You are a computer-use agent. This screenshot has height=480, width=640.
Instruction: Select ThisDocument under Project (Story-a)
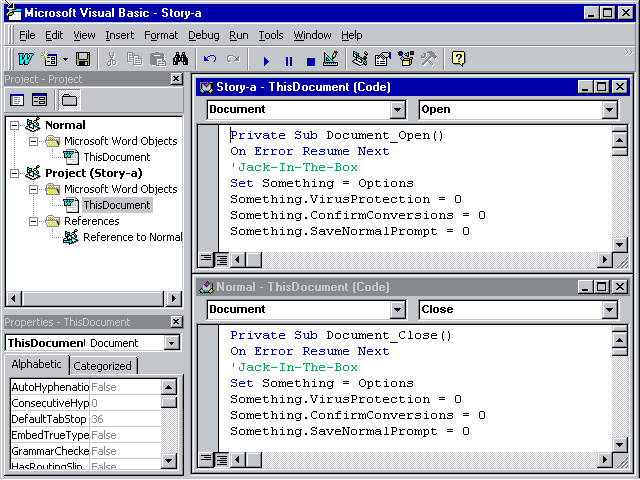pyautogui.click(x=117, y=205)
